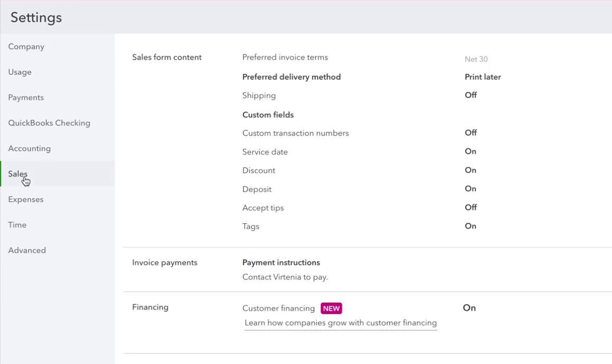
Task: Open the Accounting settings section
Action: [29, 148]
